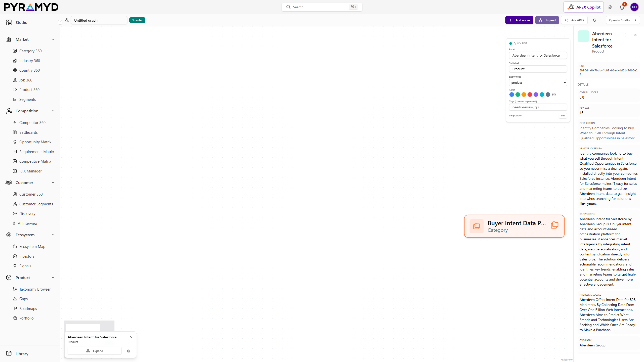Screen dimensions: 644x362
Task: Pick the green color swatch
Action: click(x=517, y=95)
